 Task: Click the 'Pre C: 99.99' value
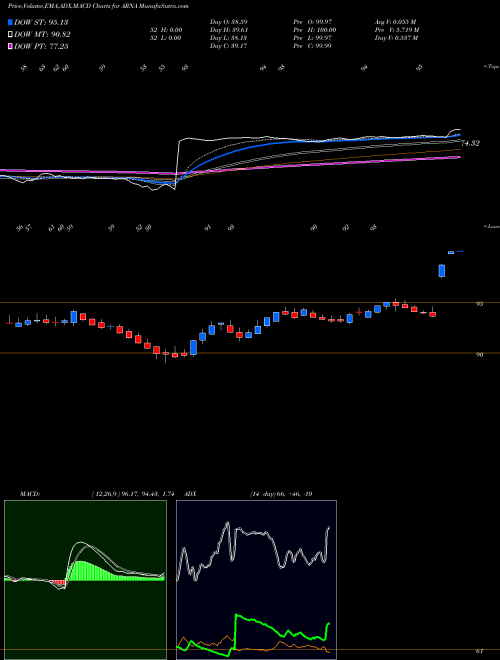click(x=313, y=46)
